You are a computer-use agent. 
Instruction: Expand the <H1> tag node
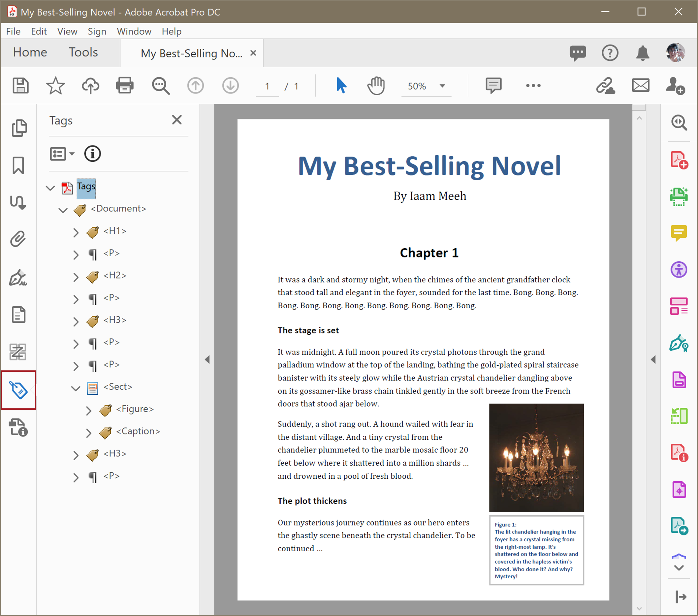76,233
